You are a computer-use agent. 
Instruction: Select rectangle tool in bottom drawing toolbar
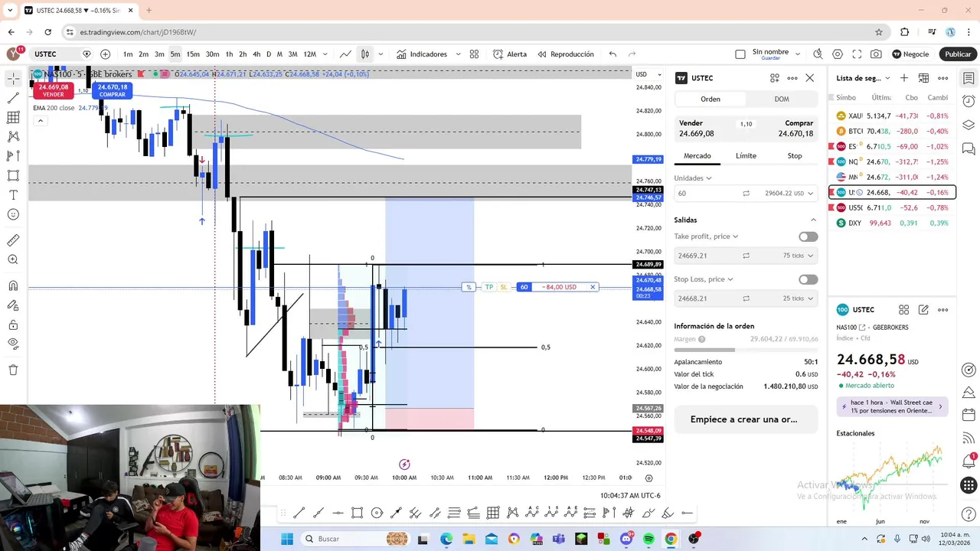pyautogui.click(x=357, y=513)
